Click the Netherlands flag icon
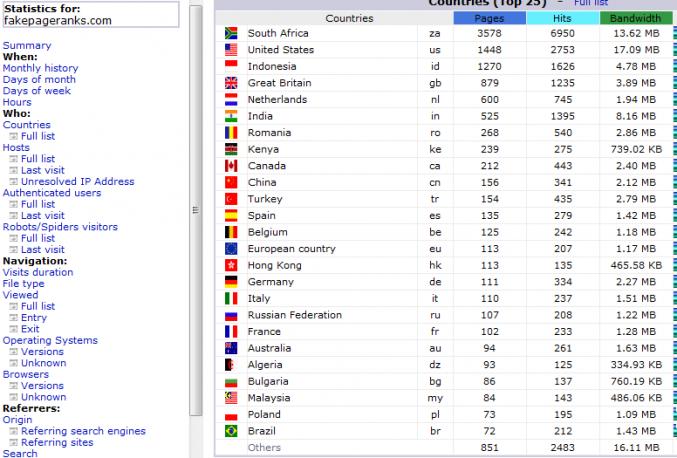 [231, 99]
